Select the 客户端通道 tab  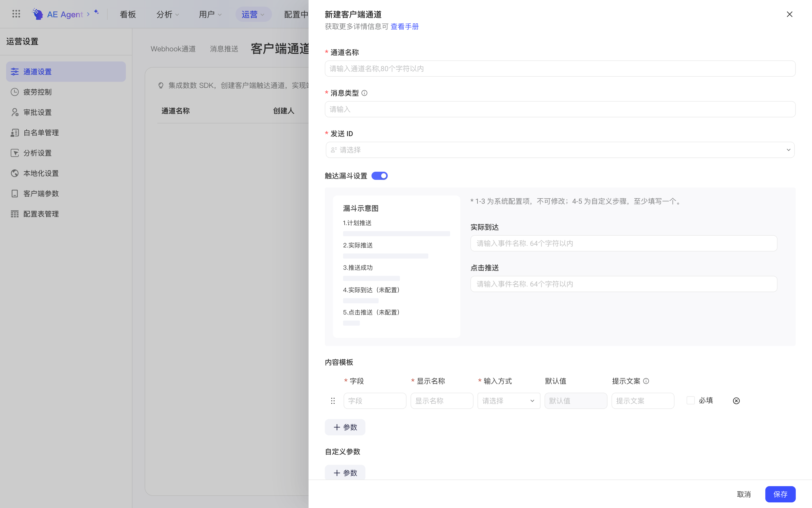point(280,49)
